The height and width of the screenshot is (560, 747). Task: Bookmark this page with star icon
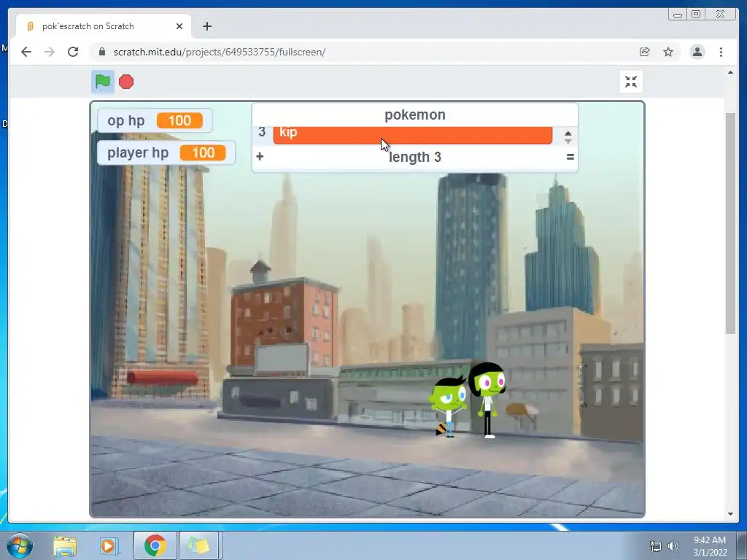click(x=668, y=52)
